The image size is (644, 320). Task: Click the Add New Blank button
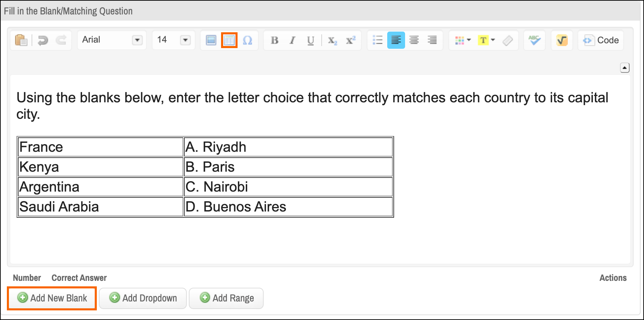[x=51, y=298]
